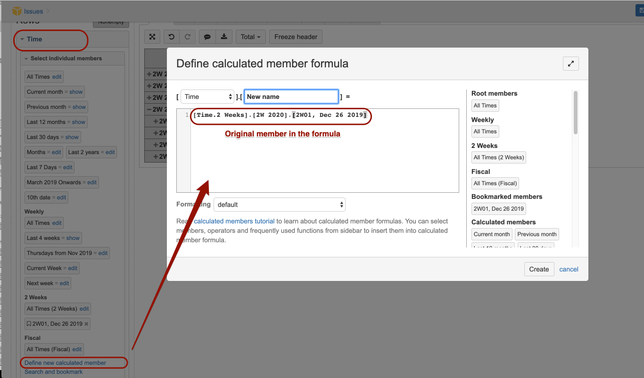Toggle Freeze header button

tap(296, 37)
